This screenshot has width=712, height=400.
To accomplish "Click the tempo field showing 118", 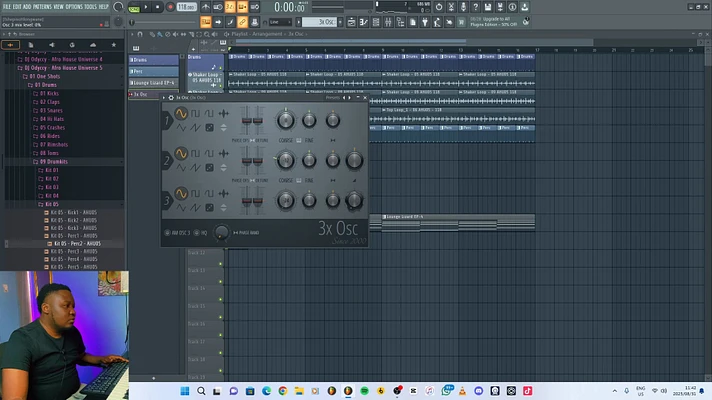I will pyautogui.click(x=186, y=7).
